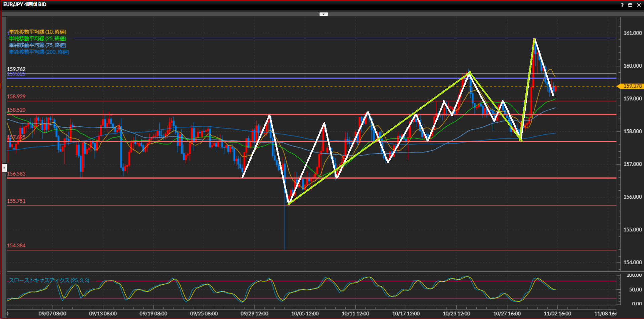
Task: Click the スローストキャスティクス (25, 3, 3) label
Action: (49, 280)
